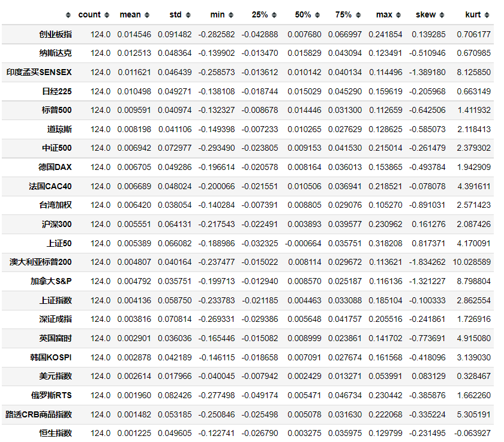
Task: Click the 50% column header label
Action: click(x=303, y=15)
